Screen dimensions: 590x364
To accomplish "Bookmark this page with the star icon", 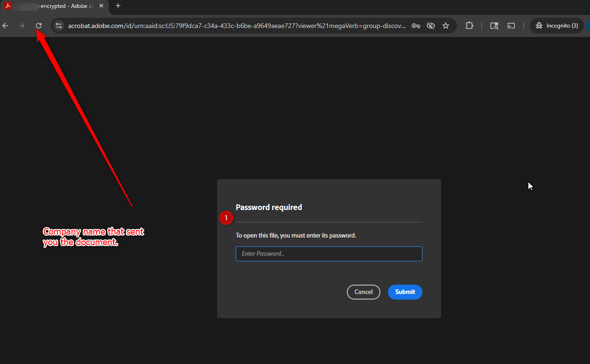I will coord(446,26).
